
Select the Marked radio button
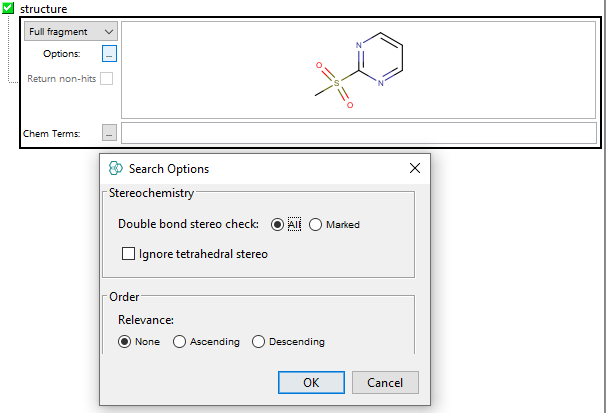316,224
